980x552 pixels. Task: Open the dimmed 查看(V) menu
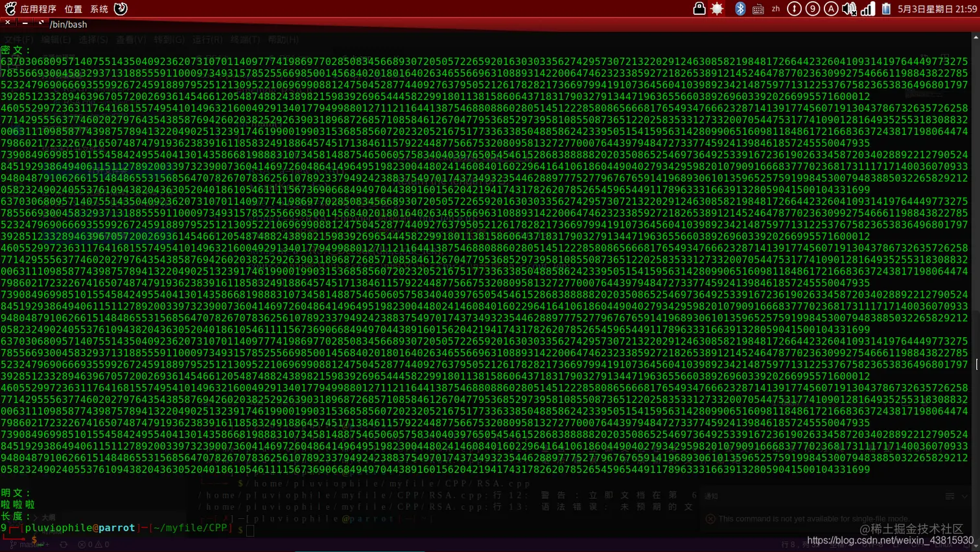click(132, 40)
